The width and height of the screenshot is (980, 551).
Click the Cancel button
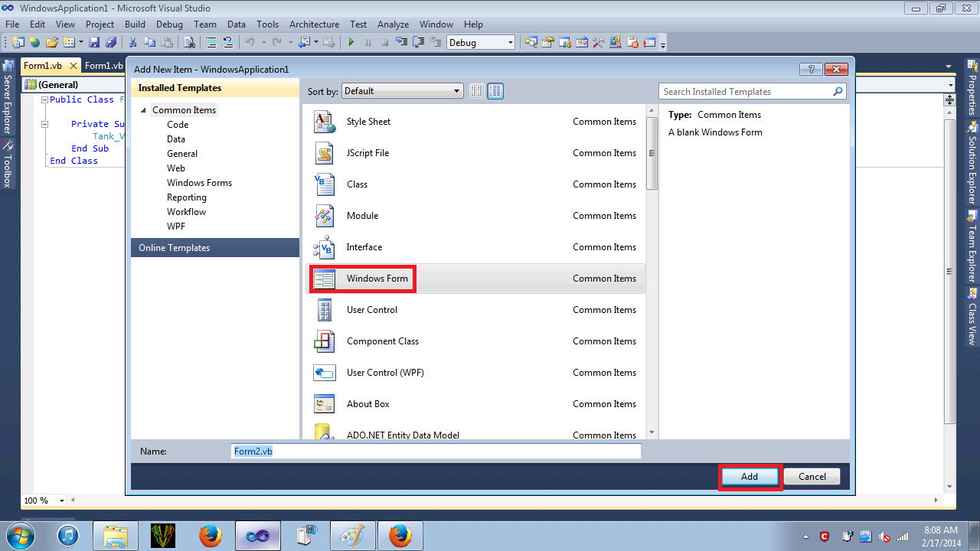pyautogui.click(x=812, y=476)
